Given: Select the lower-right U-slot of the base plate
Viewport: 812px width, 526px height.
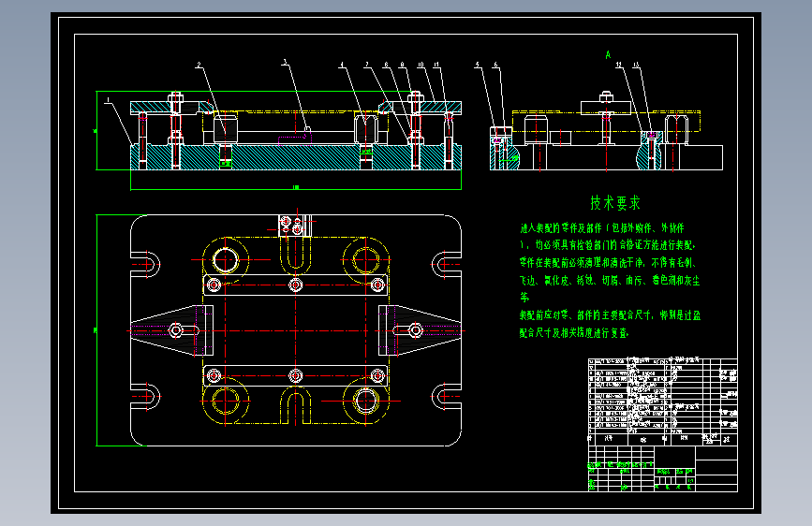Looking at the screenshot, I should [446, 397].
